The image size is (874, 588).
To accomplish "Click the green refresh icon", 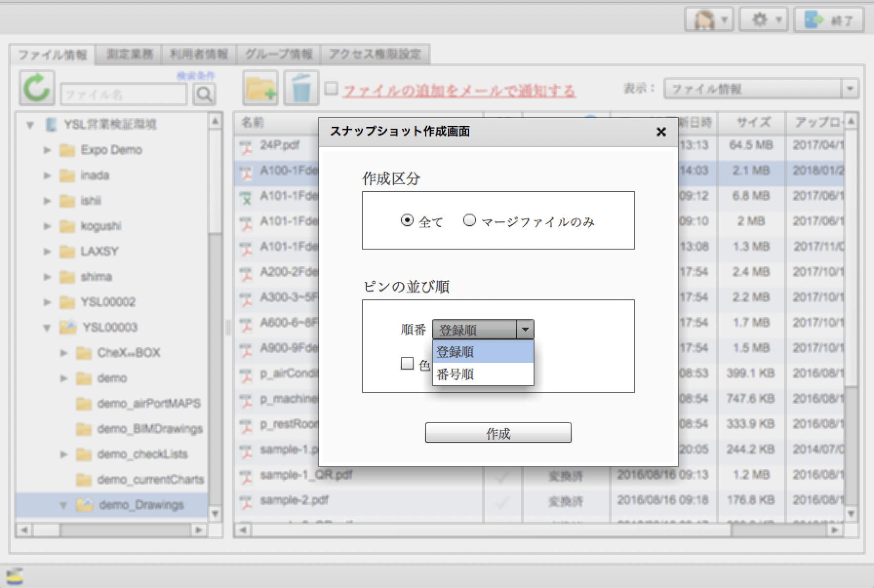I will tap(37, 88).
